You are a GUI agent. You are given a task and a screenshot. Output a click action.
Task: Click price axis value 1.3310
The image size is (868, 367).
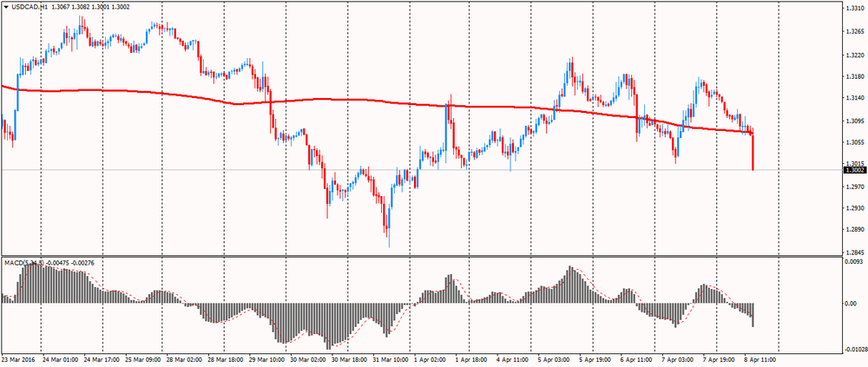tap(855, 9)
